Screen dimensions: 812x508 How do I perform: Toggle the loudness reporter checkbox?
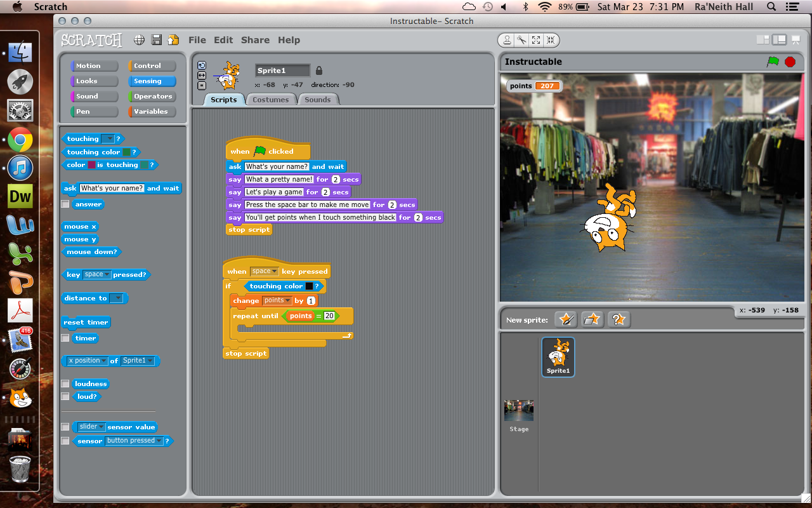[65, 384]
